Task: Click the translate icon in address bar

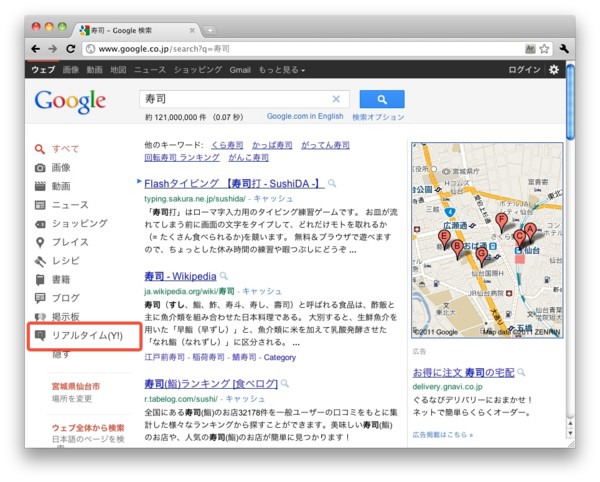Action: point(530,49)
